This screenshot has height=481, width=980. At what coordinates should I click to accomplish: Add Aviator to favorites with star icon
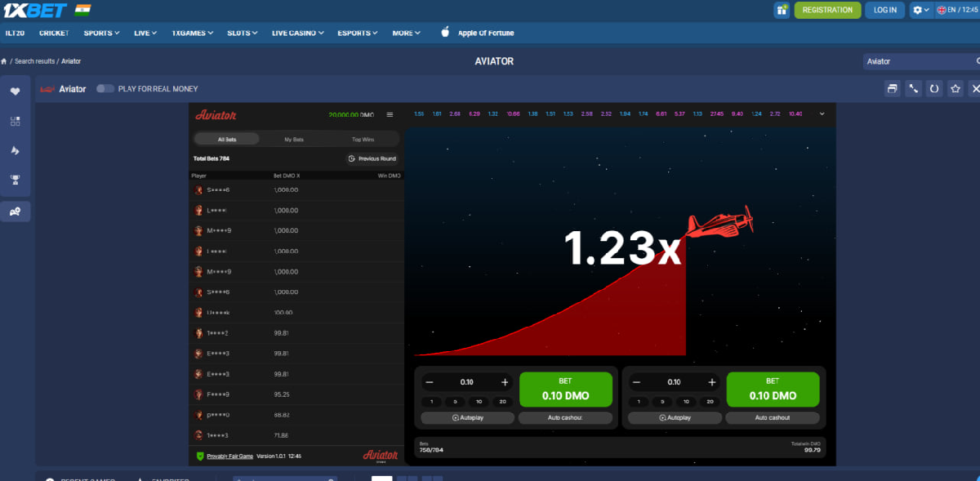(955, 88)
